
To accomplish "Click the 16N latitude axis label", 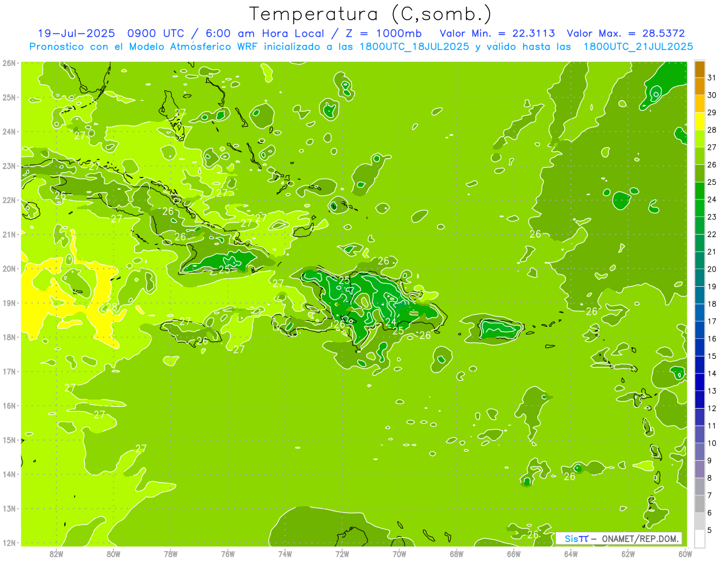I will pyautogui.click(x=8, y=406).
